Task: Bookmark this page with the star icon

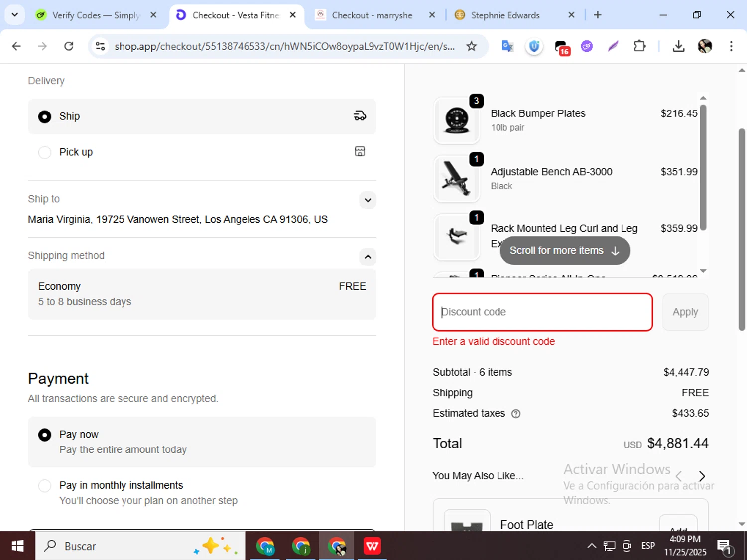Action: (x=471, y=46)
